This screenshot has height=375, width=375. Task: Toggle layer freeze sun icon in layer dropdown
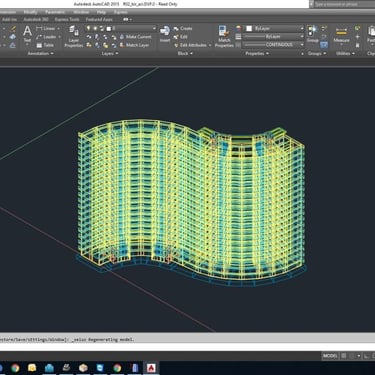click(x=95, y=29)
